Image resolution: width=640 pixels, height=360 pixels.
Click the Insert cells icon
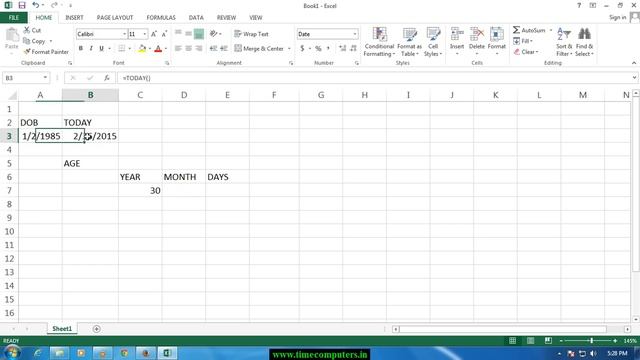point(457,34)
